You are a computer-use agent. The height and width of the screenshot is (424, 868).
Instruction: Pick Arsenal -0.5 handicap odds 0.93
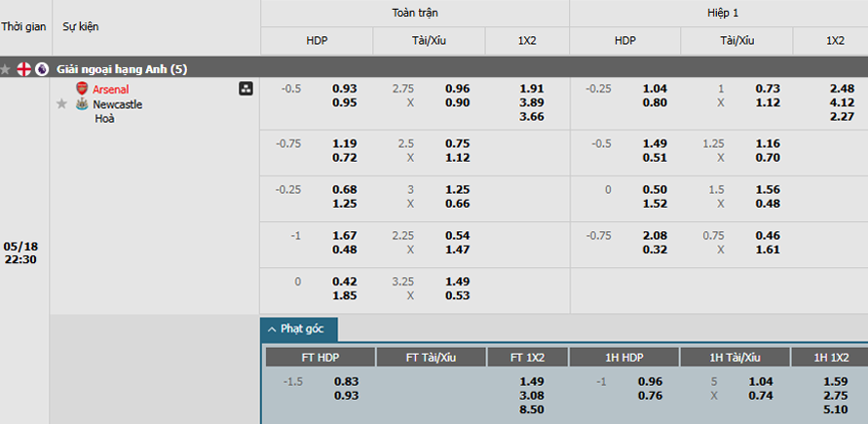click(x=344, y=89)
